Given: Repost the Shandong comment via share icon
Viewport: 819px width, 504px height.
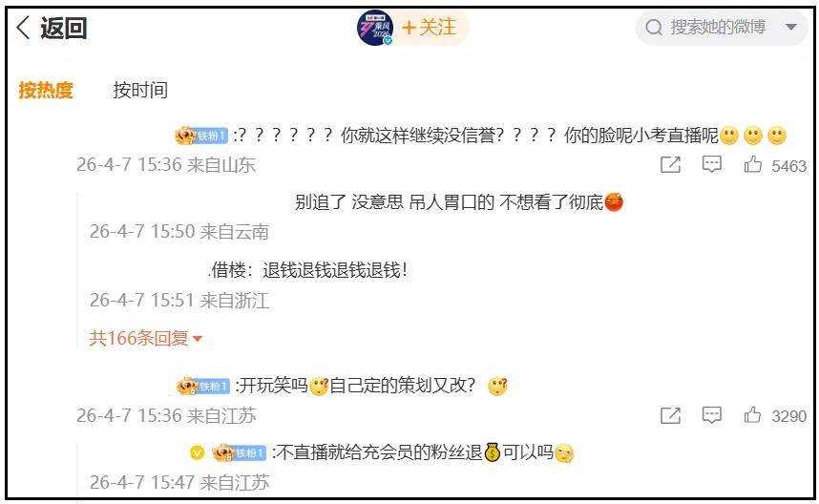Looking at the screenshot, I should click(670, 164).
